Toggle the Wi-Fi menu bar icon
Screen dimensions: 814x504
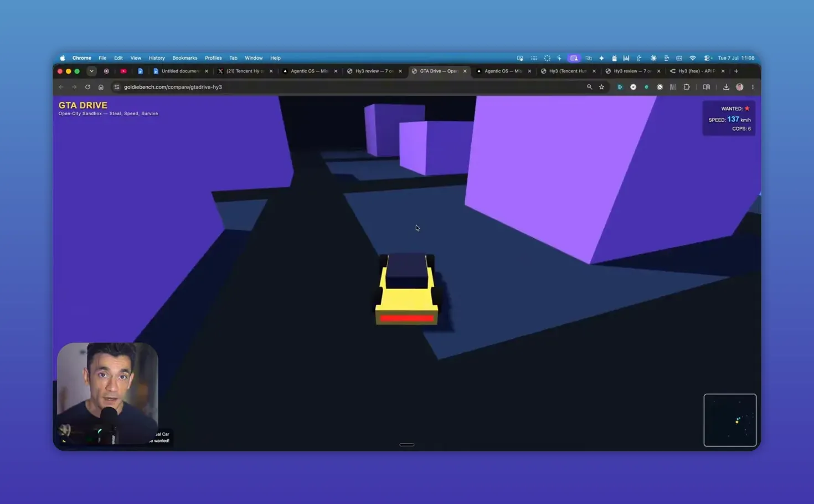tap(693, 58)
